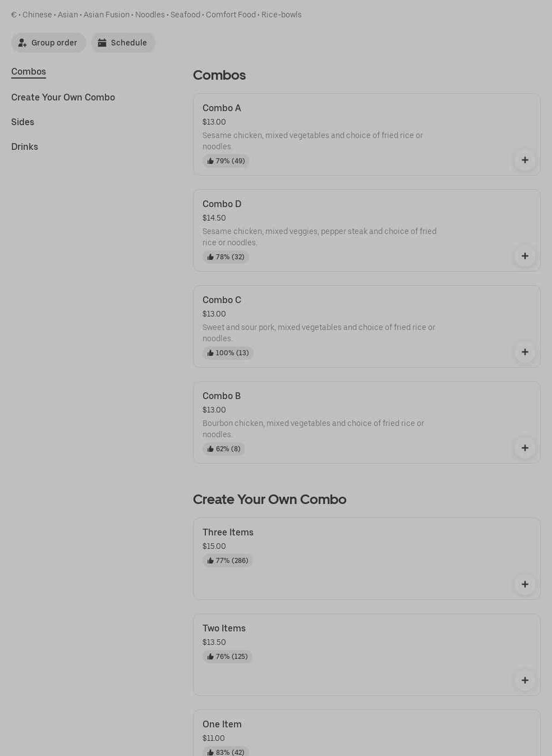Click Combo A rating thumbs-up badge
The height and width of the screenshot is (756, 552).
(226, 161)
